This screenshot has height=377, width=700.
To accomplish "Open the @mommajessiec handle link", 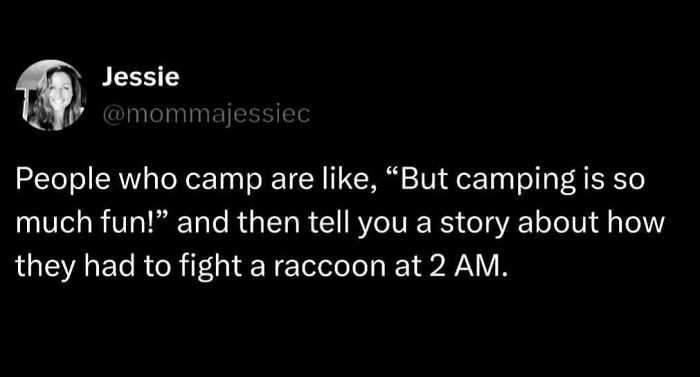I will pos(206,114).
